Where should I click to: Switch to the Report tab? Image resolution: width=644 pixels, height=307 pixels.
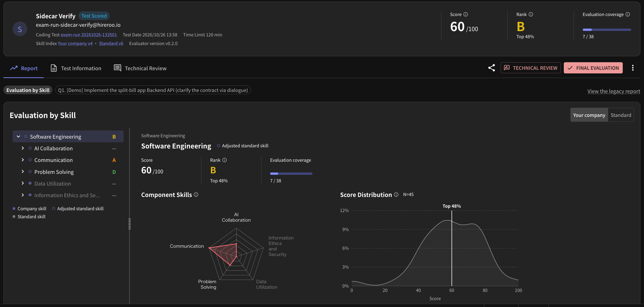click(24, 68)
